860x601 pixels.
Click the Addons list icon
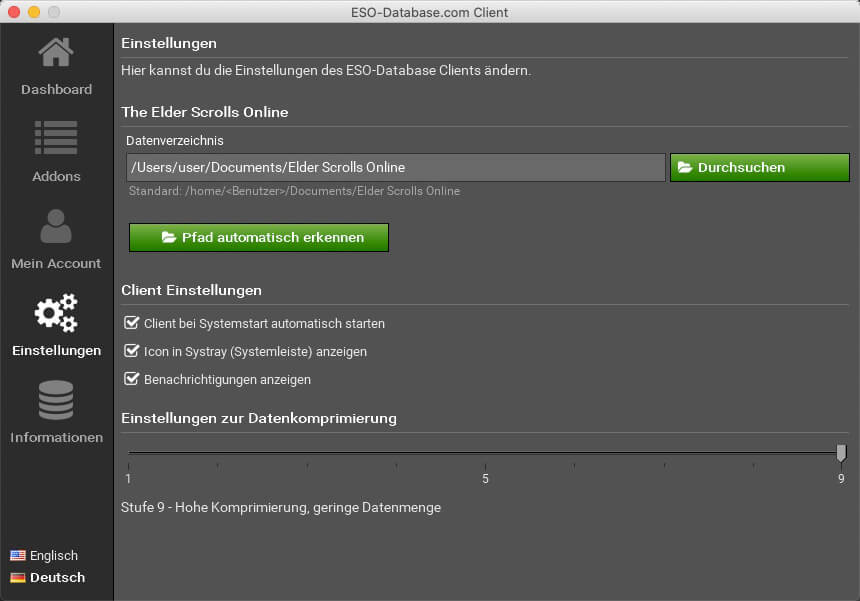[56, 138]
